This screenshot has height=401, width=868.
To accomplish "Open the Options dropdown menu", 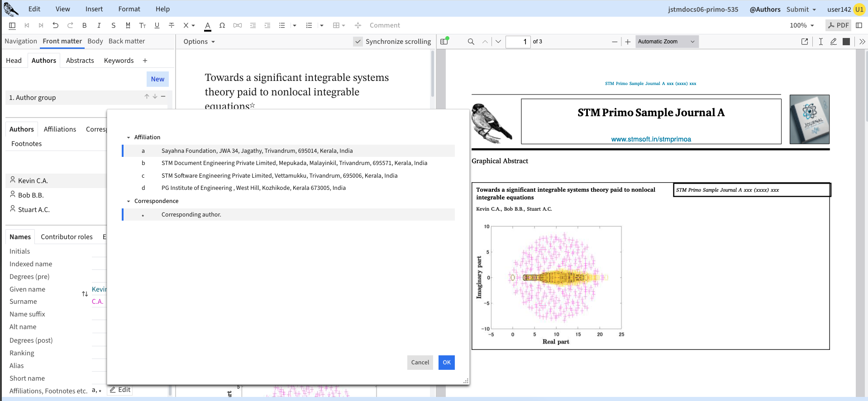I will (199, 42).
